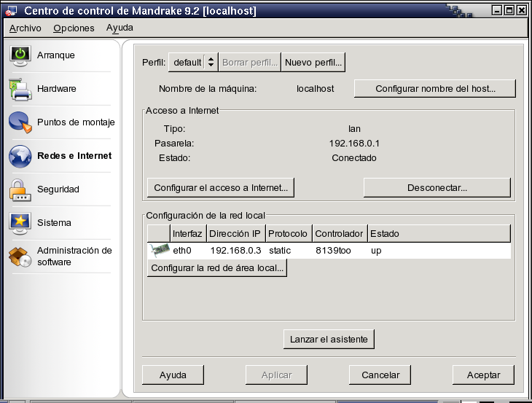Click the Dirección IP column header
532x403 pixels.
(x=235, y=234)
